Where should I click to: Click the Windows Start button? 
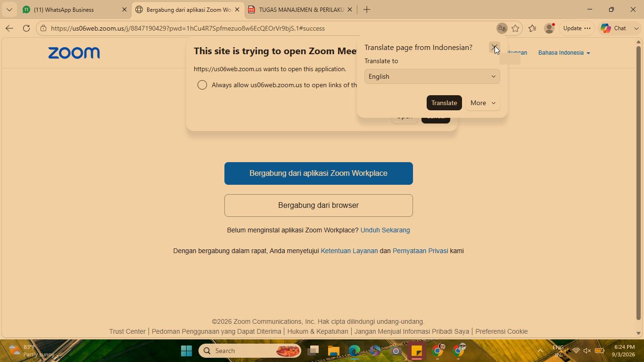(186, 351)
